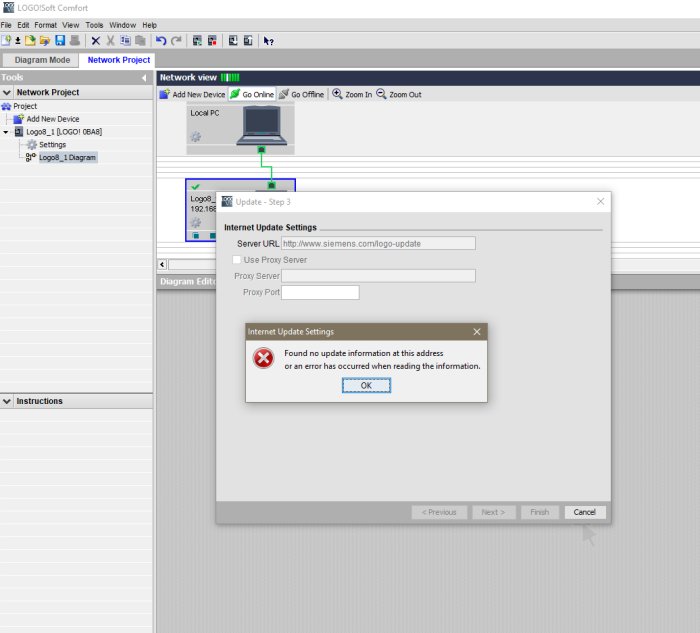Close the Internet Update Settings error popup

tap(477, 332)
